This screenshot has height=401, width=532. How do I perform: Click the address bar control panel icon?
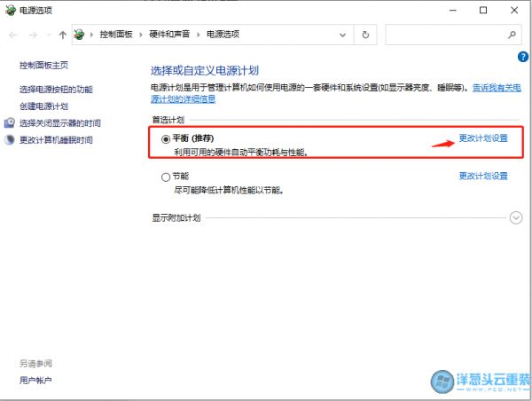coord(79,35)
